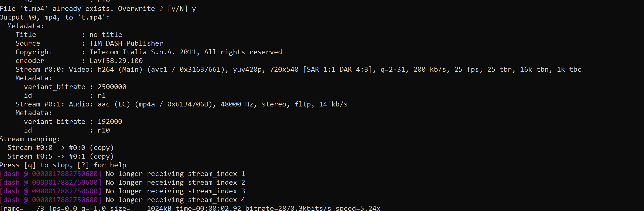
Task: Click the 'Stream #0:0 -> #0:0 (copy)' line
Action: point(61,148)
